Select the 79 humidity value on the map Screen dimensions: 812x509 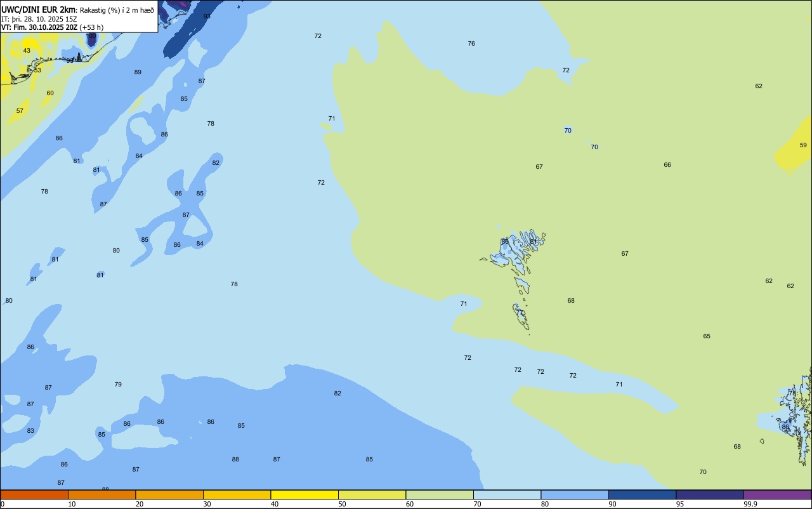click(x=118, y=384)
